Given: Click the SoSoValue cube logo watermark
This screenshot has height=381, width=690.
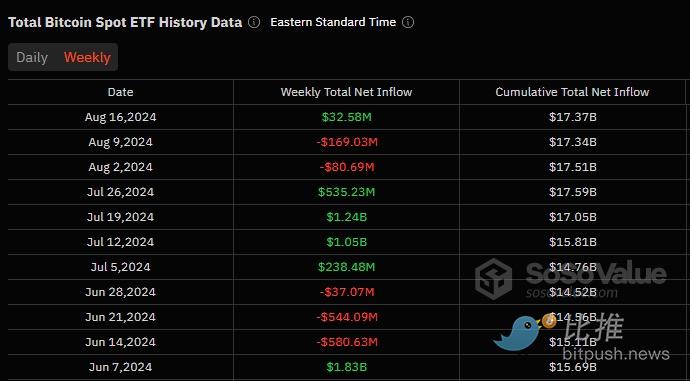Looking at the screenshot, I should click(x=493, y=279).
